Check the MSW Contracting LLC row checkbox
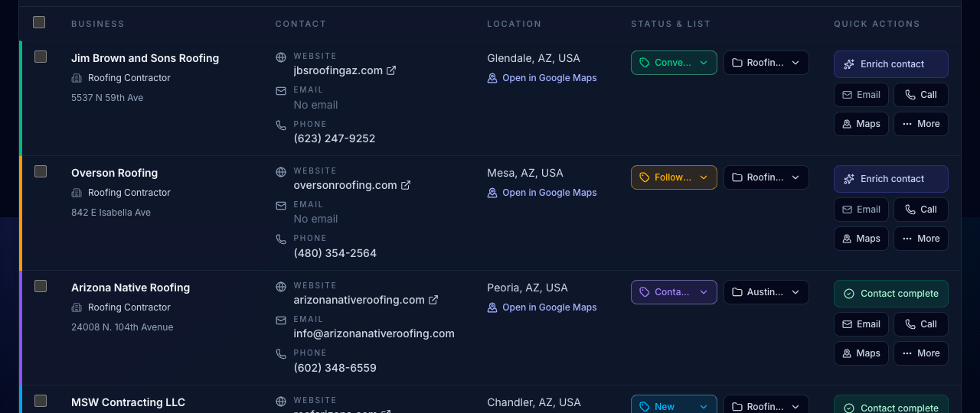 (41, 401)
